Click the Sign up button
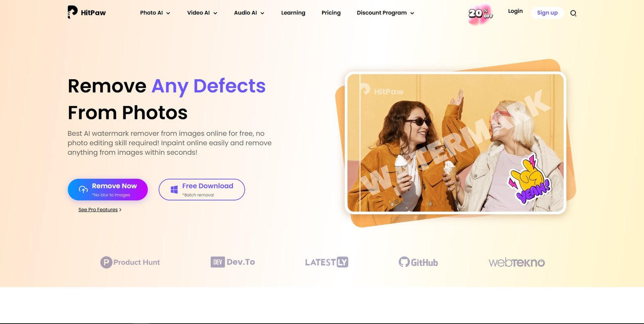Image resolution: width=644 pixels, height=324 pixels. (547, 13)
